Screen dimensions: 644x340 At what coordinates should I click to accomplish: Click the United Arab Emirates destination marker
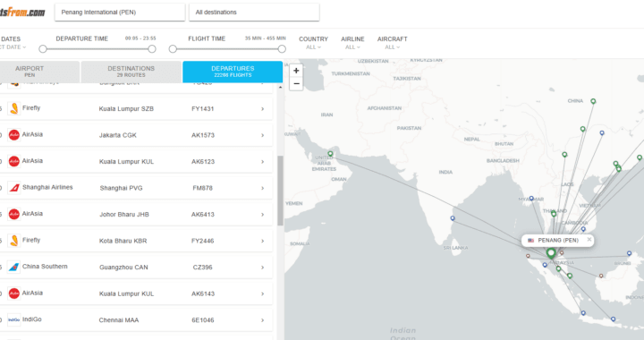(330, 154)
